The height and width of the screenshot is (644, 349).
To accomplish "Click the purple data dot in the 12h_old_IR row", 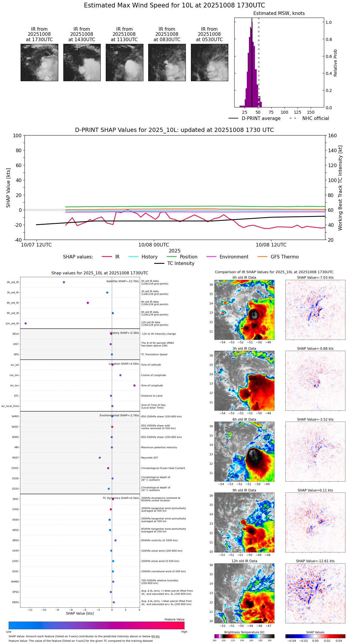I will point(26,323).
